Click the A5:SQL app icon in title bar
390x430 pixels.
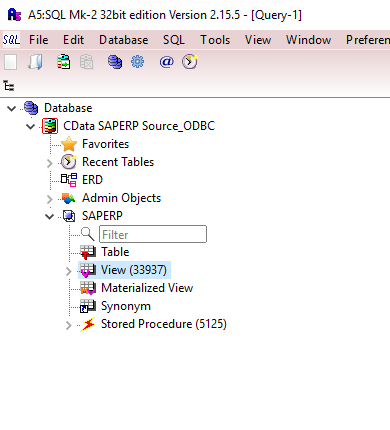click(x=14, y=15)
